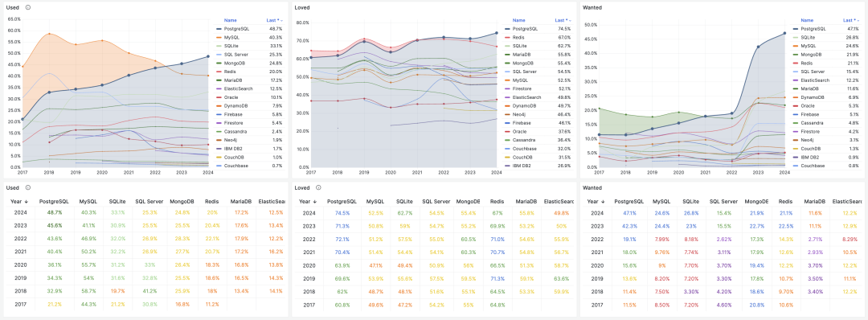Click MySQL orange color swatch in Used legend
Viewport: 868px width, 320px height.
[x=219, y=37]
